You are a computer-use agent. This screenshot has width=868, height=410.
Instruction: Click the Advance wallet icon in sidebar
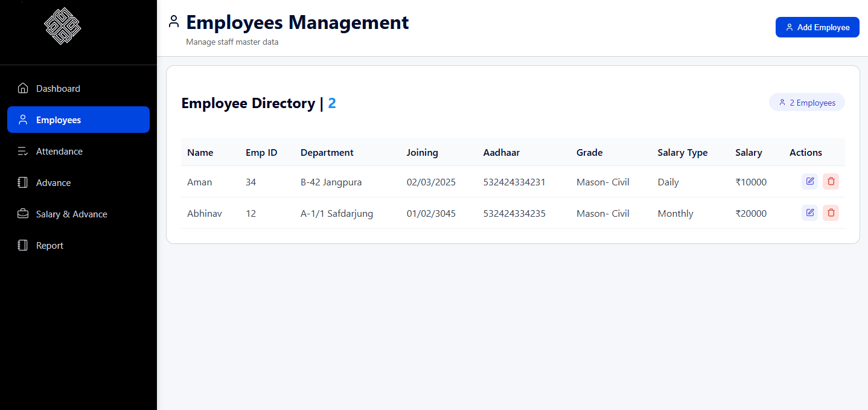22,182
